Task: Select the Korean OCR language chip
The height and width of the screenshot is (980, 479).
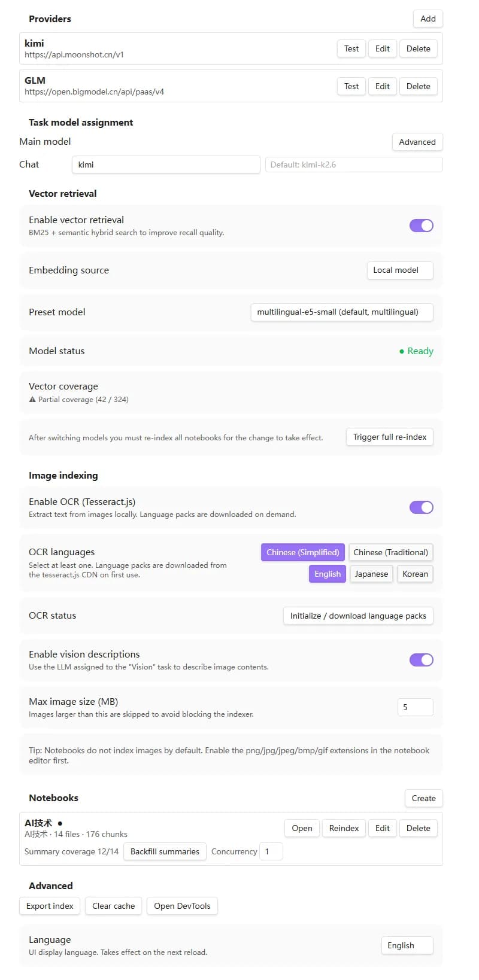Action: pos(415,574)
